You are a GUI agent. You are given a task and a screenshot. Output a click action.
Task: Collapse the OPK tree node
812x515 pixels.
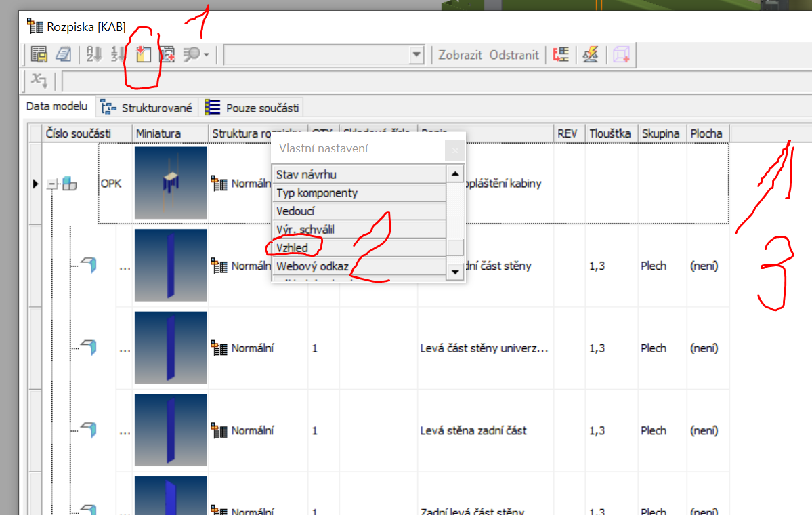coord(51,184)
